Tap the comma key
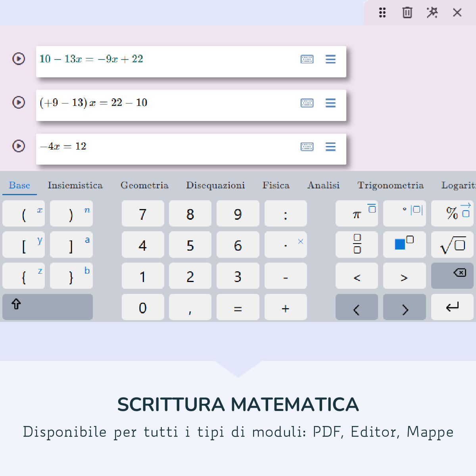The height and width of the screenshot is (476, 476). [x=190, y=307]
